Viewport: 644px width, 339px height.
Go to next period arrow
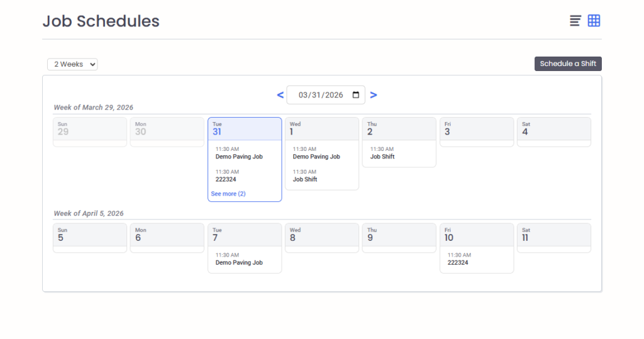pyautogui.click(x=374, y=95)
